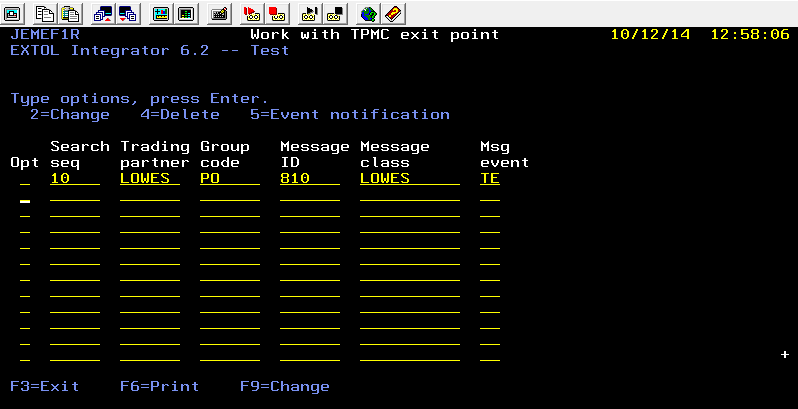Click the Trading partner column header
The image size is (798, 409).
point(155,155)
